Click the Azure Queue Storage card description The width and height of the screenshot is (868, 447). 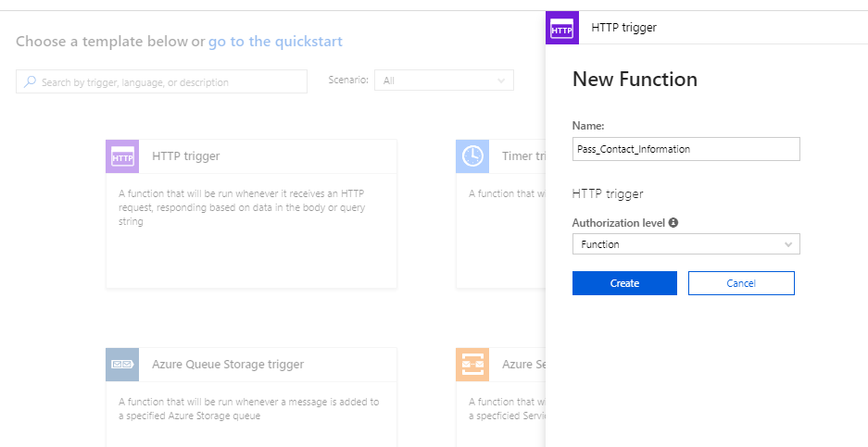pos(248,408)
